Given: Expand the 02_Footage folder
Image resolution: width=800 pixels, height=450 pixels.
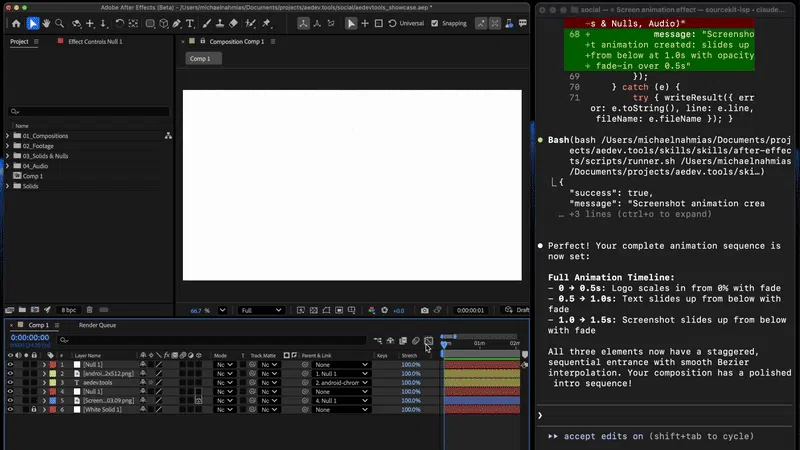Looking at the screenshot, I should coord(8,146).
